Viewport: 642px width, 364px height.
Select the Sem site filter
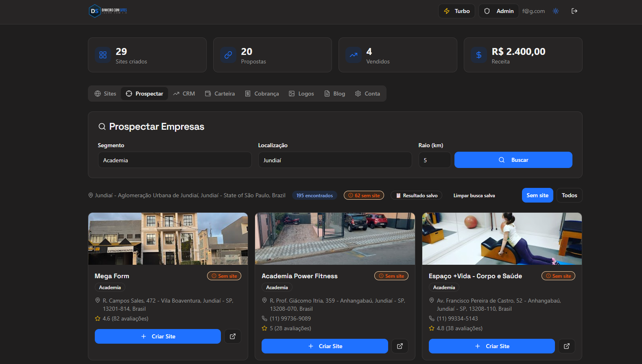[537, 195]
